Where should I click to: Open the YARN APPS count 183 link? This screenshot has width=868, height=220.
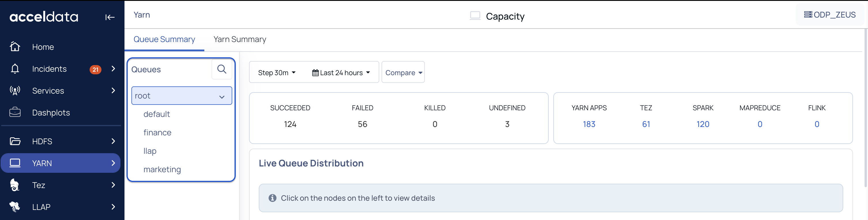pyautogui.click(x=589, y=124)
